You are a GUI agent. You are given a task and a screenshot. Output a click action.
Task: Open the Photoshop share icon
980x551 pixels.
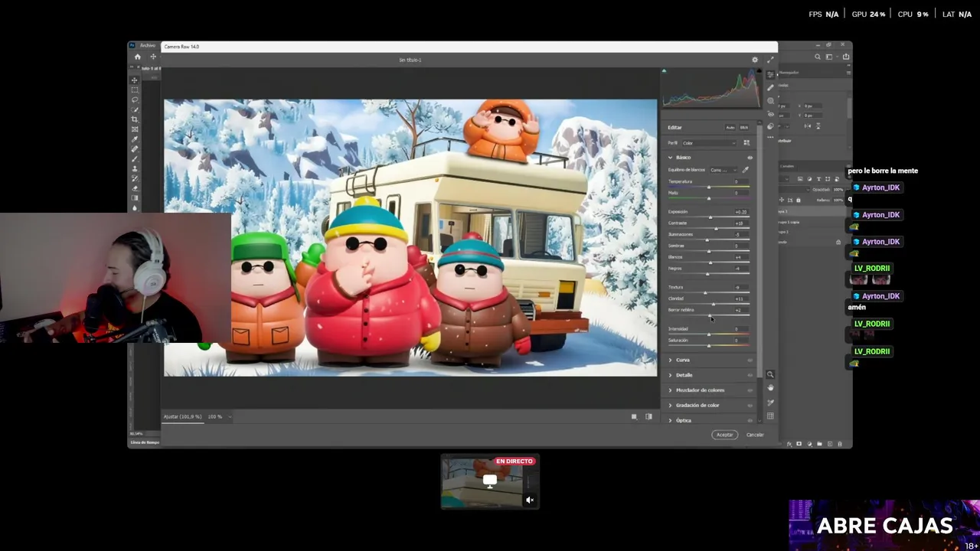coord(845,57)
